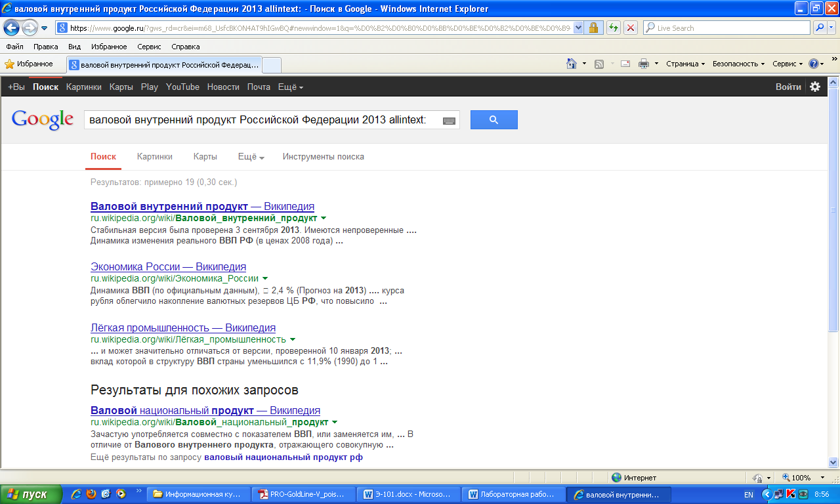Switch to Э-101.docx Word taskbar window

point(408,494)
